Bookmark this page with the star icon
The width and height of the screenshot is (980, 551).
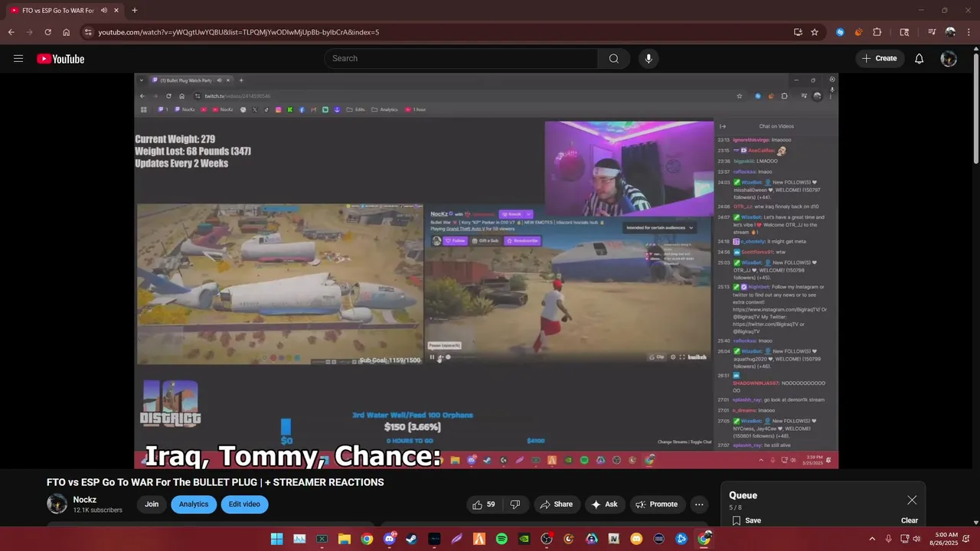[x=815, y=32]
